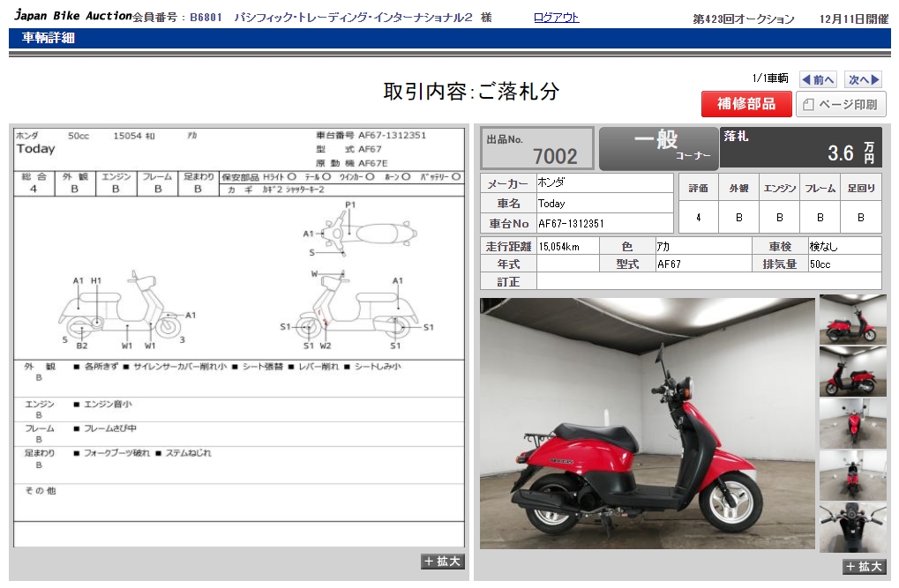Click the 評価 score value 4
This screenshot has height=588, width=899.
(699, 218)
